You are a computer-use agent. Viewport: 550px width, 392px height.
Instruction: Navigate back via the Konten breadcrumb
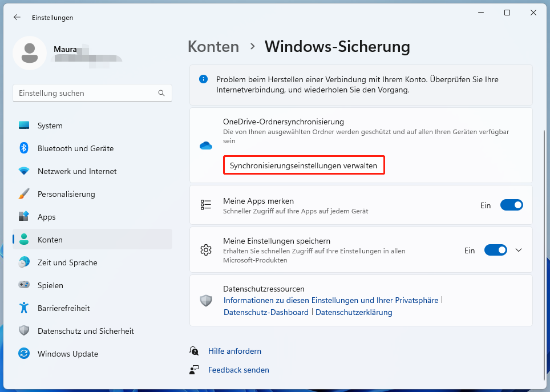coord(213,47)
